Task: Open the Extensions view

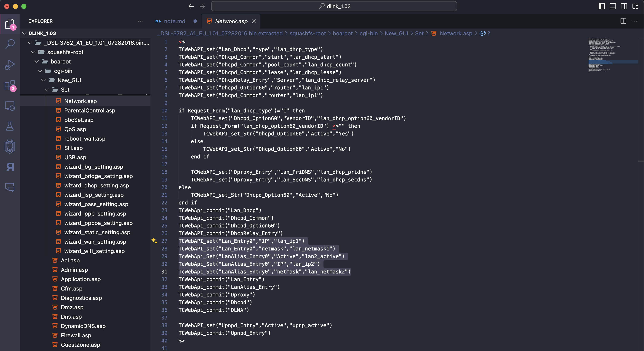Action: [10, 85]
